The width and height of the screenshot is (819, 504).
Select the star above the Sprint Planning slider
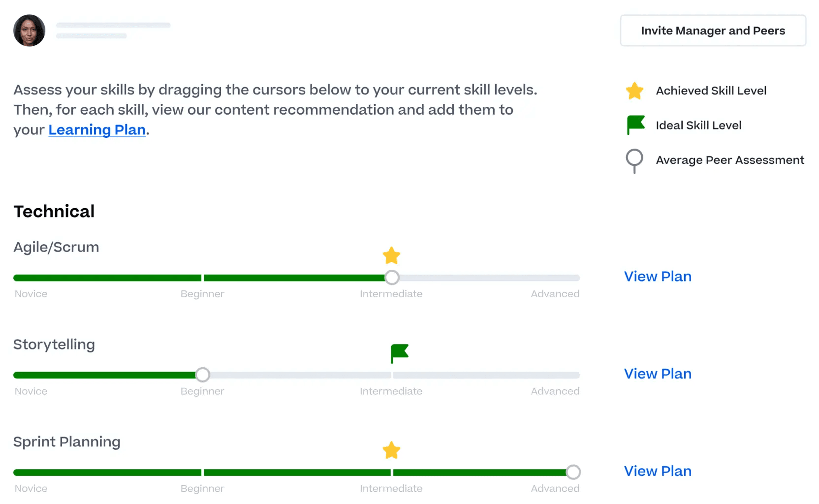[391, 450]
